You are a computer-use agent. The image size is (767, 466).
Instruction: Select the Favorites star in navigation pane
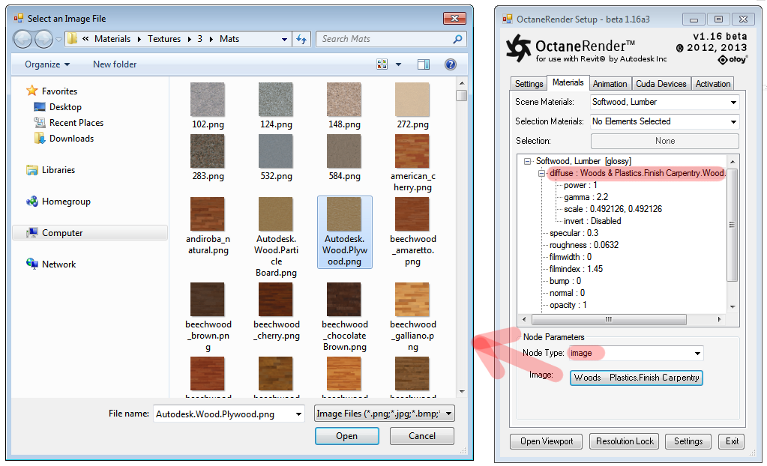pyautogui.click(x=32, y=91)
